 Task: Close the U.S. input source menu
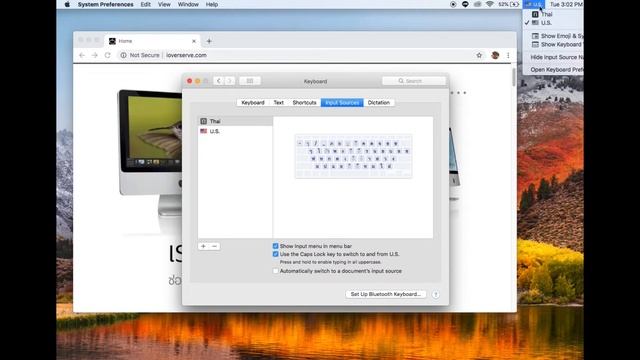coord(534,4)
